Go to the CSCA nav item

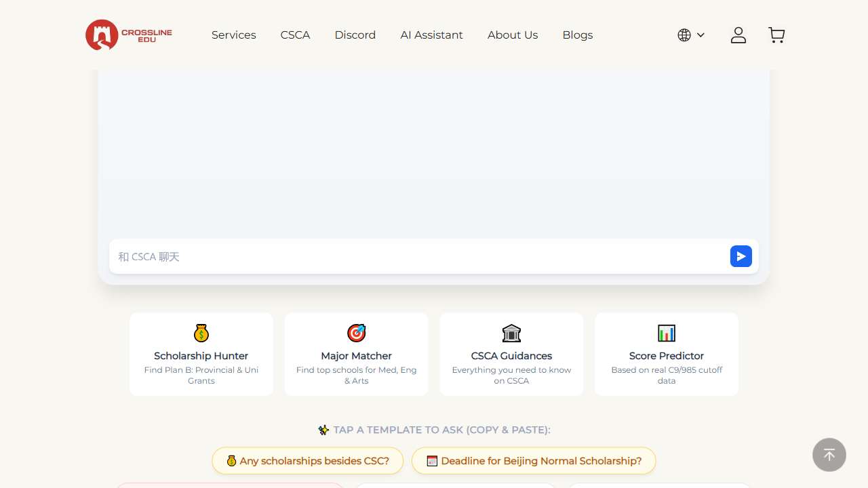coord(295,35)
